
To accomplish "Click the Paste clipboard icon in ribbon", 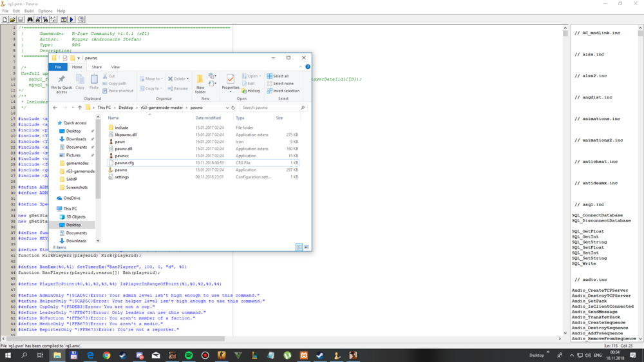I will click(94, 82).
